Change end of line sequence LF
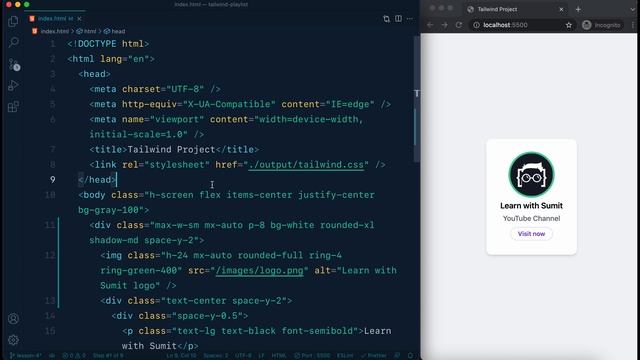The image size is (640, 360). [x=261, y=356]
